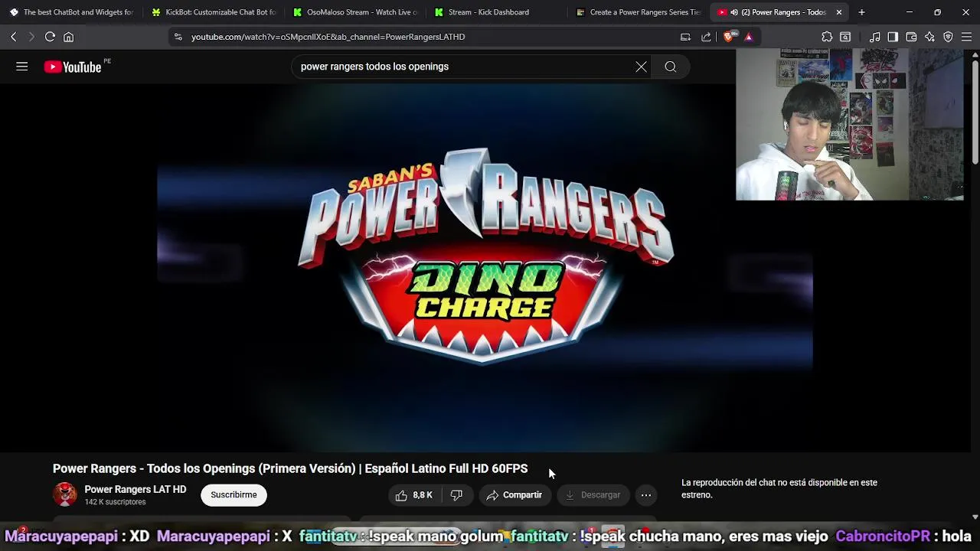The height and width of the screenshot is (551, 980).
Task: Dislike the video with thumbs down
Action: pyautogui.click(x=456, y=495)
